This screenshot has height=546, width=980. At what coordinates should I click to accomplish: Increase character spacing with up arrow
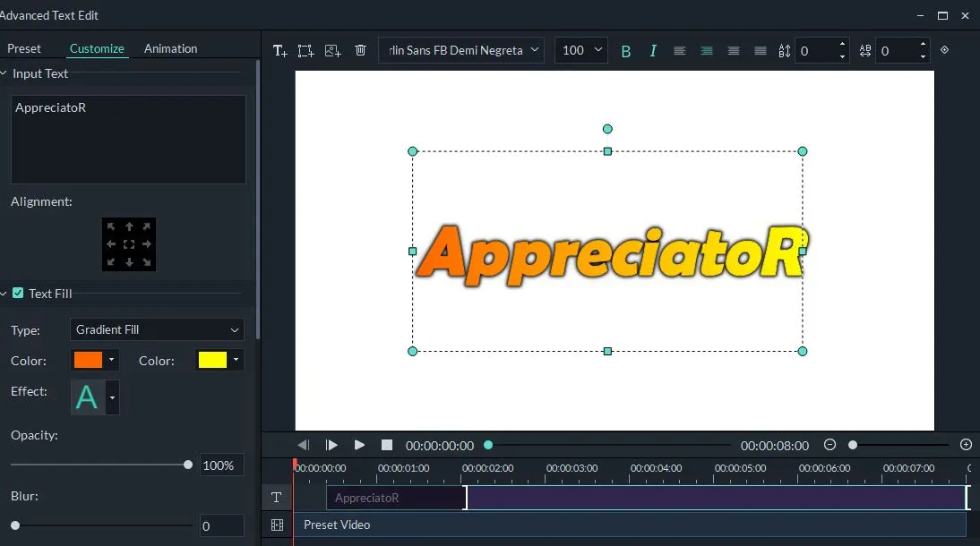click(924, 44)
